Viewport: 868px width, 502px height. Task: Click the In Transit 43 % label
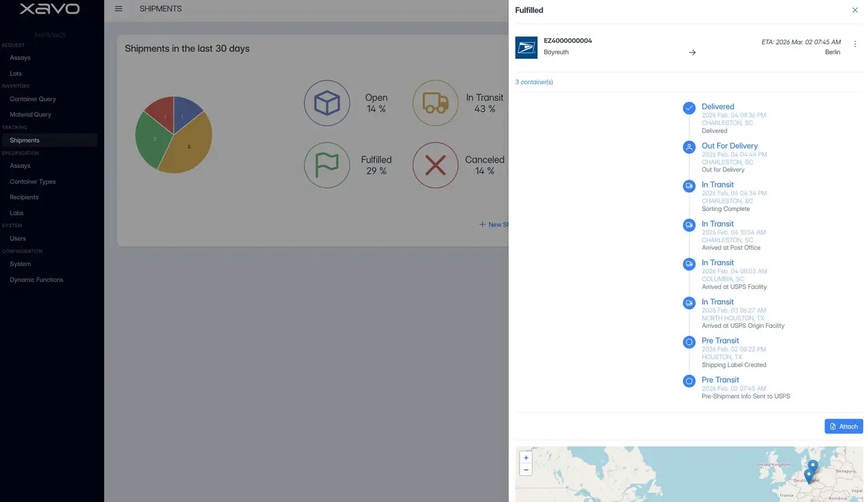point(484,103)
